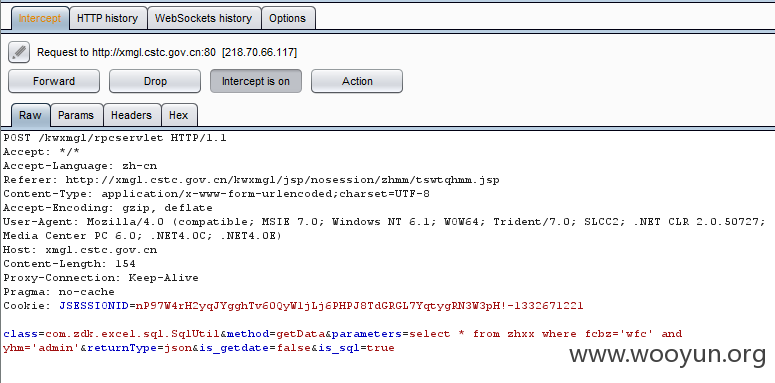Screen dimensions: 775x383
Task: Click the Content-Length: 154 line
Action: (69, 263)
